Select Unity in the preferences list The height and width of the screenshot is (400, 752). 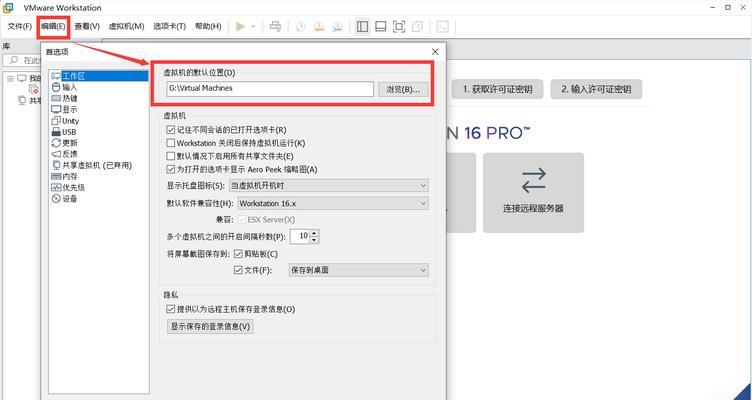[x=65, y=121]
